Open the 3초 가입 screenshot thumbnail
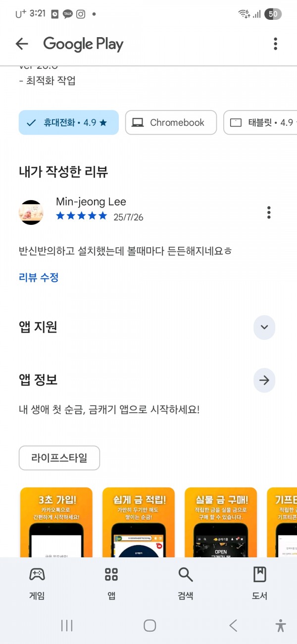The image size is (297, 644). 56,522
